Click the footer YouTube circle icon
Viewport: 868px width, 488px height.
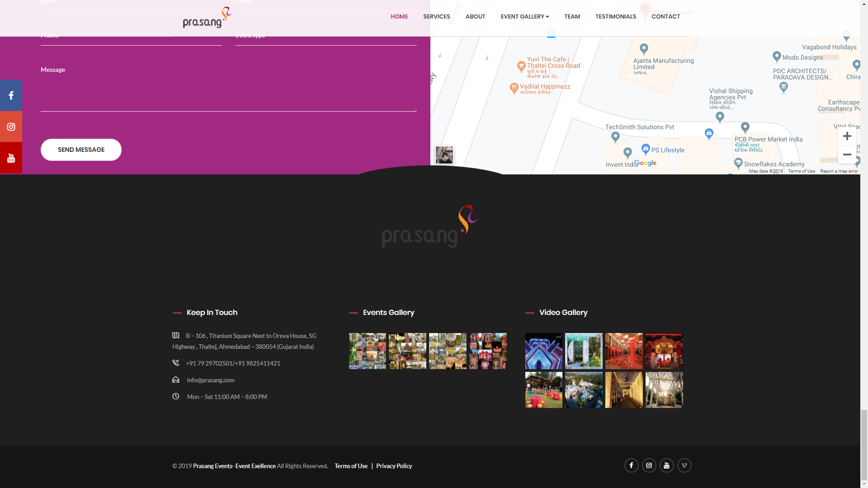[x=666, y=465]
